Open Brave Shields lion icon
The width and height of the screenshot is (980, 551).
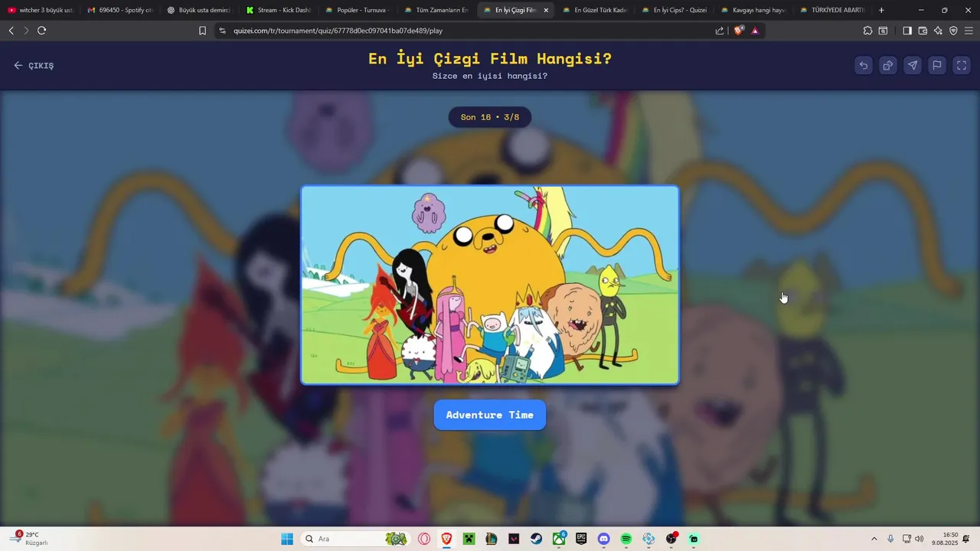pos(739,31)
